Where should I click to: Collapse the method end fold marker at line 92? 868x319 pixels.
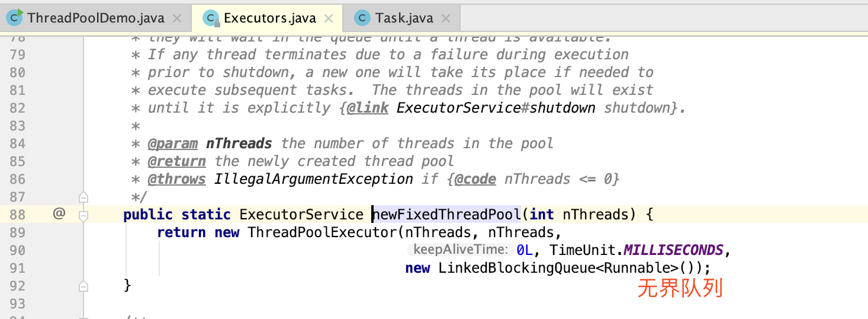coord(83,286)
